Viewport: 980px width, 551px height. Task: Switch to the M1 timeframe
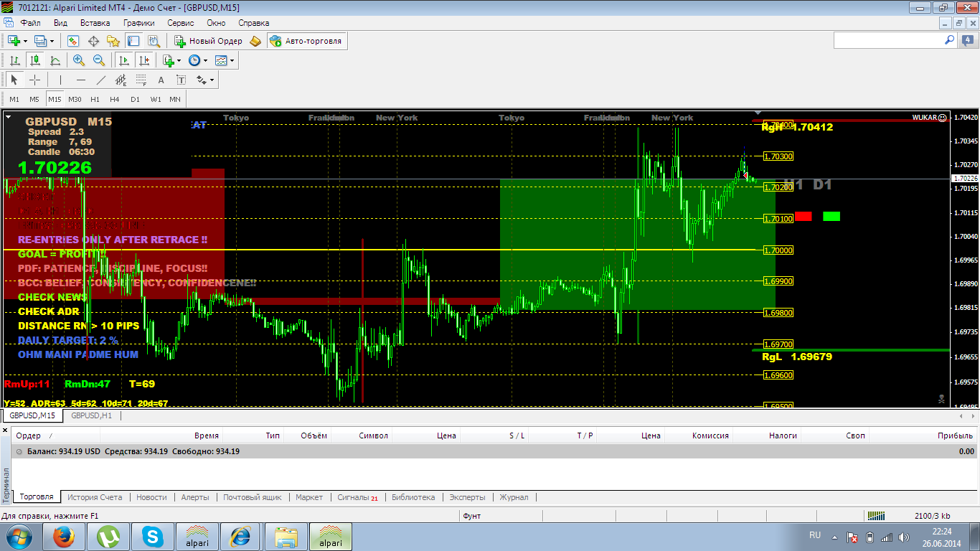[14, 99]
